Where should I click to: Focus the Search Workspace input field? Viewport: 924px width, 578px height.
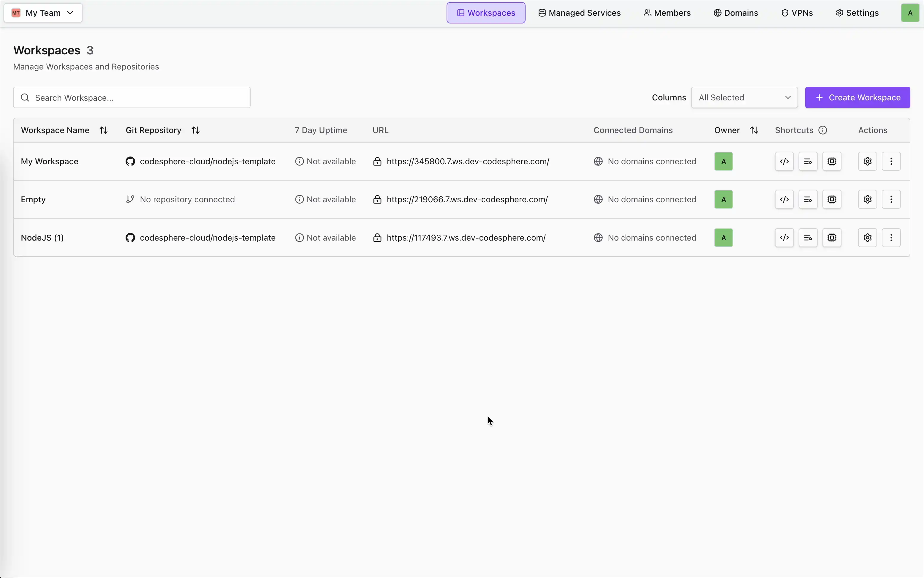click(132, 97)
